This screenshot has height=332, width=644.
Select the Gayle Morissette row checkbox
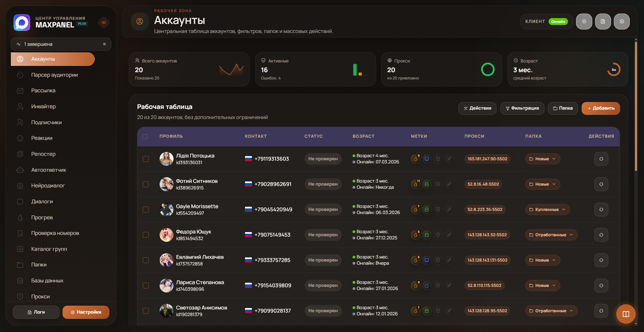pyautogui.click(x=146, y=210)
